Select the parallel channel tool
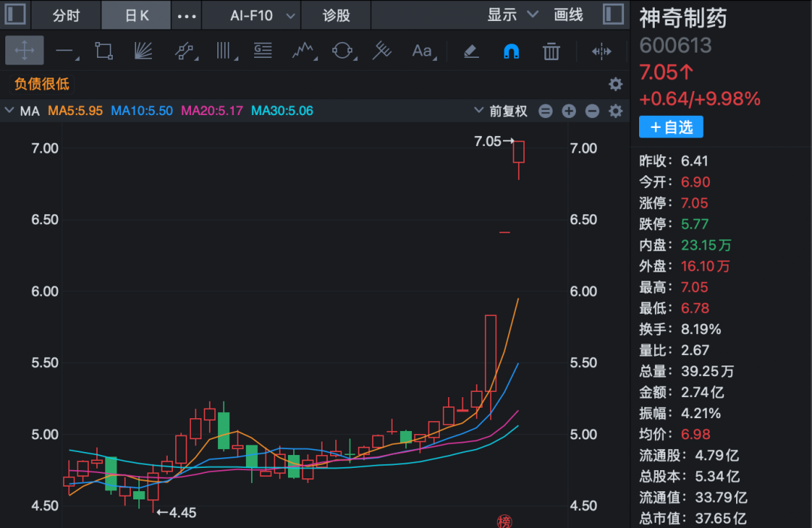 [185, 51]
